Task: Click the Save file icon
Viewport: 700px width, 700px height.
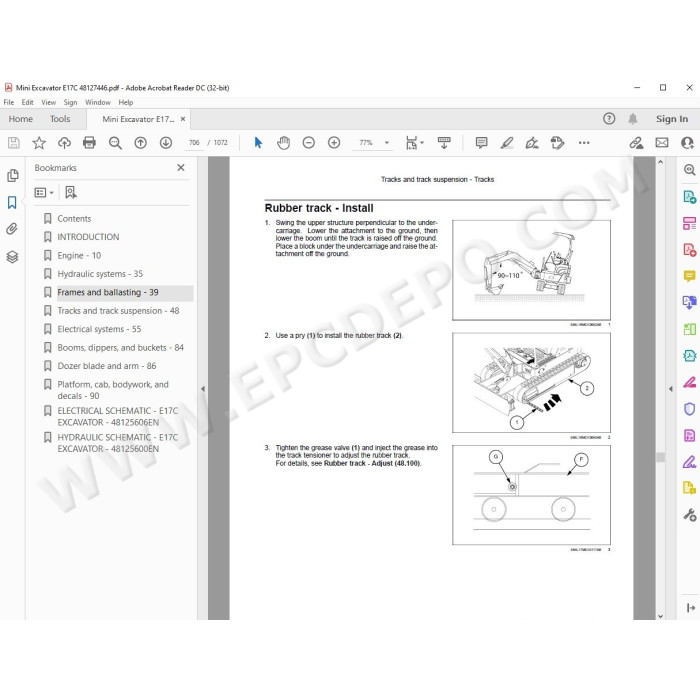Action: 14,143
